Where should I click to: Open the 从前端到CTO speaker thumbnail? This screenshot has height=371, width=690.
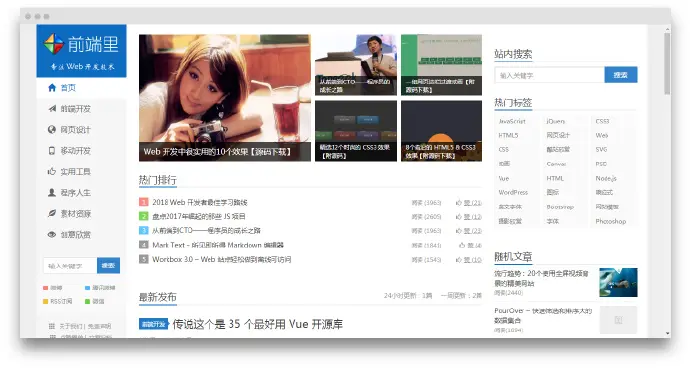click(356, 65)
